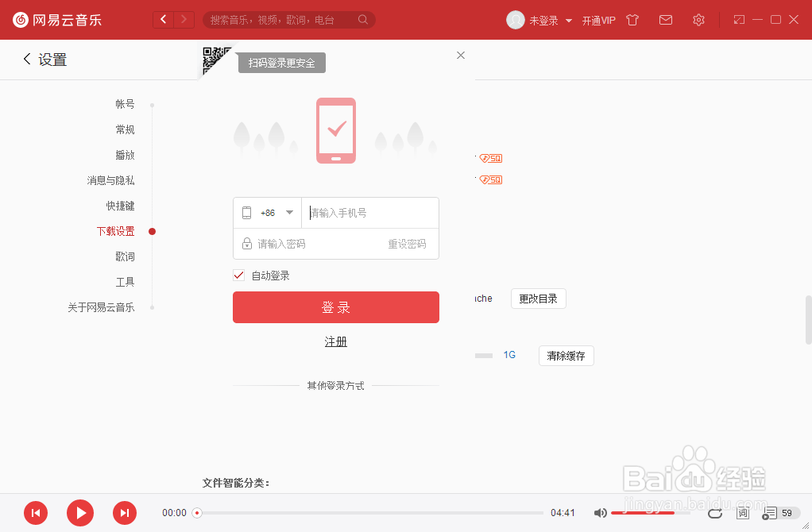812x532 pixels.
Task: Skip to the next track
Action: tap(125, 513)
